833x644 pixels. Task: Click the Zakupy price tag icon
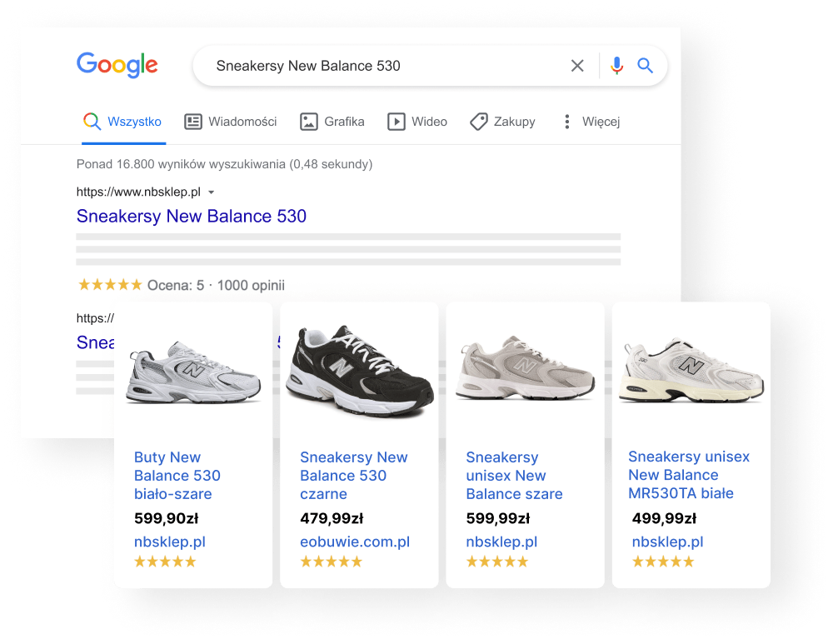click(479, 122)
